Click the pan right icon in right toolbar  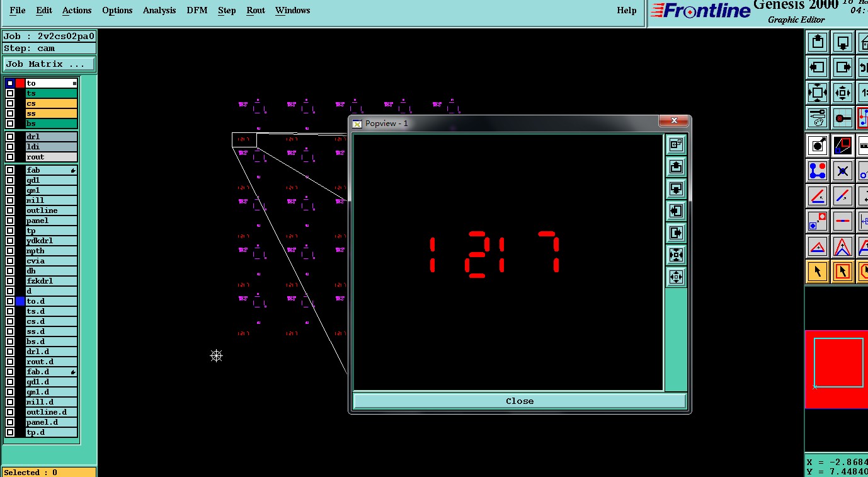tap(843, 67)
